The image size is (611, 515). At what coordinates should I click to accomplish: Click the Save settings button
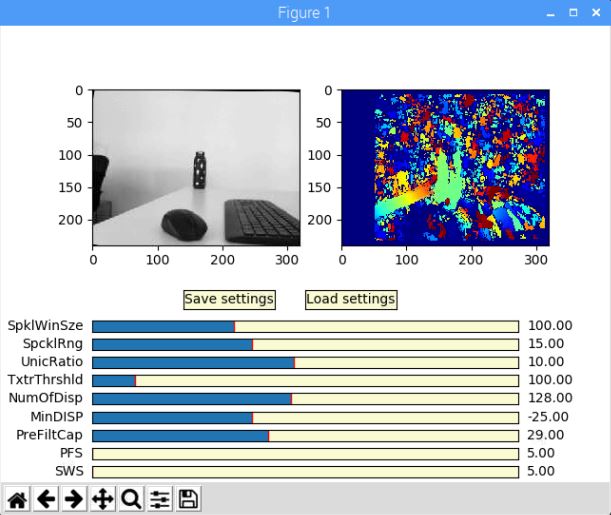point(229,299)
